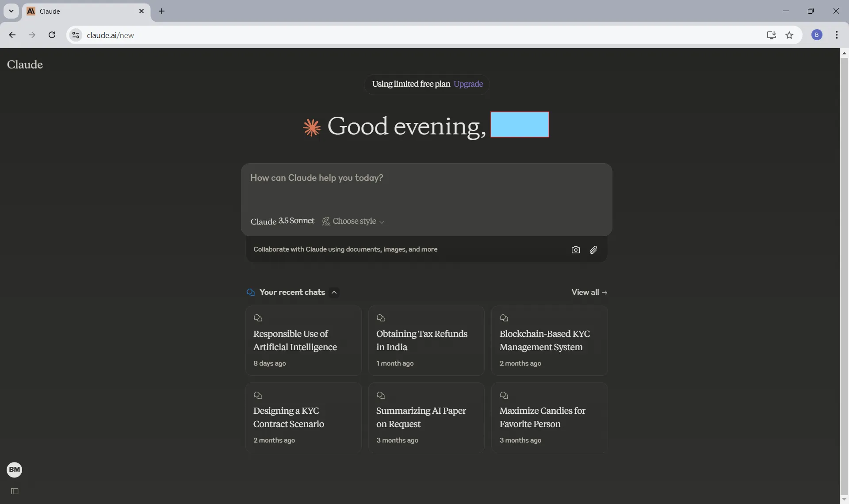Viewport: 849px width, 504px height.
Task: Click the Claude logo in the top left
Action: [x=25, y=65]
